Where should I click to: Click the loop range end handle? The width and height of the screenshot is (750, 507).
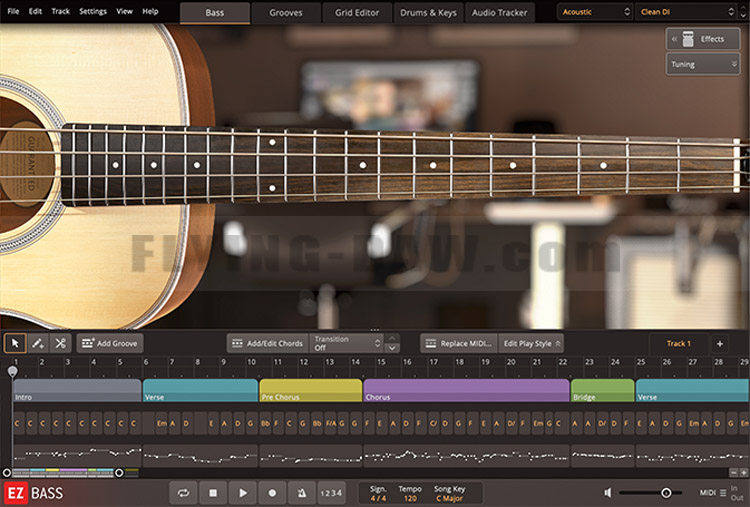coord(119,473)
